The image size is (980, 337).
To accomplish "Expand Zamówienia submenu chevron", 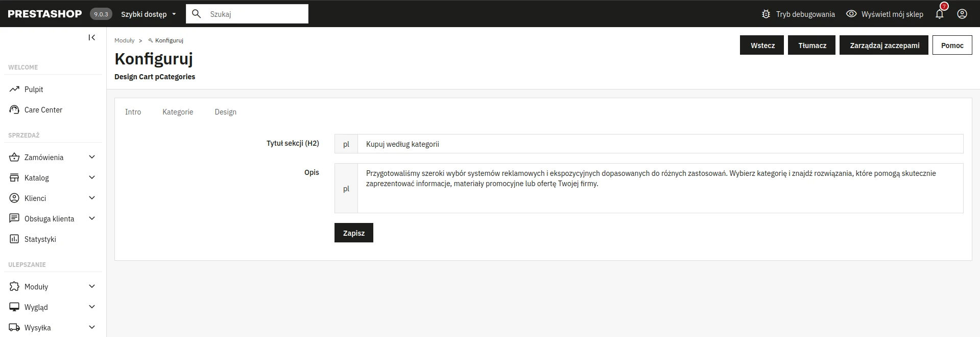I will (92, 157).
